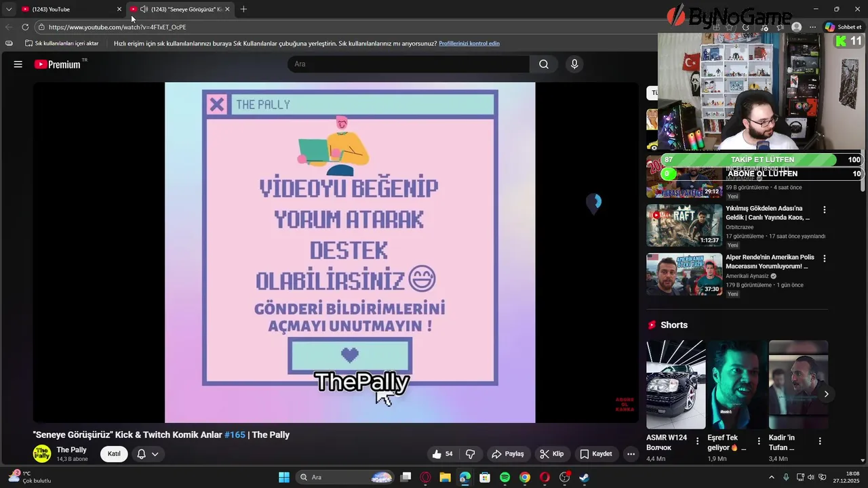868x488 pixels.
Task: Open The Pally channel avatar
Action: [42, 454]
